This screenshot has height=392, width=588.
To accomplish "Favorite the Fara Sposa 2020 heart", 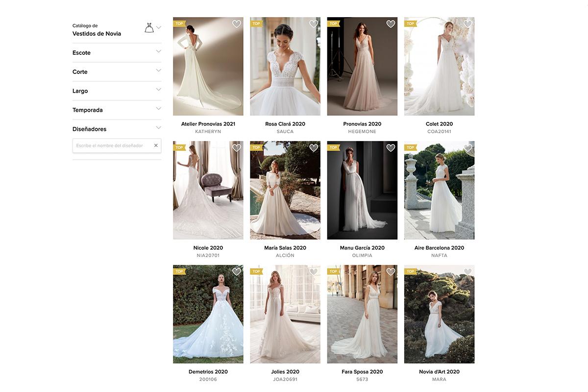I will coord(391,272).
